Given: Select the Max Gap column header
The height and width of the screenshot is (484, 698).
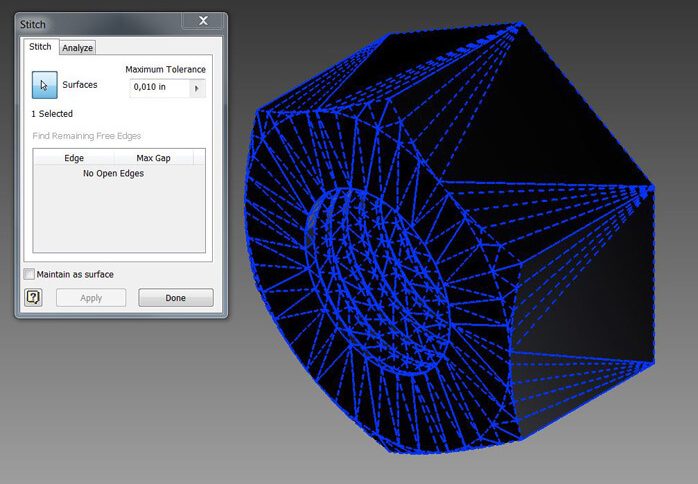Looking at the screenshot, I should [154, 158].
